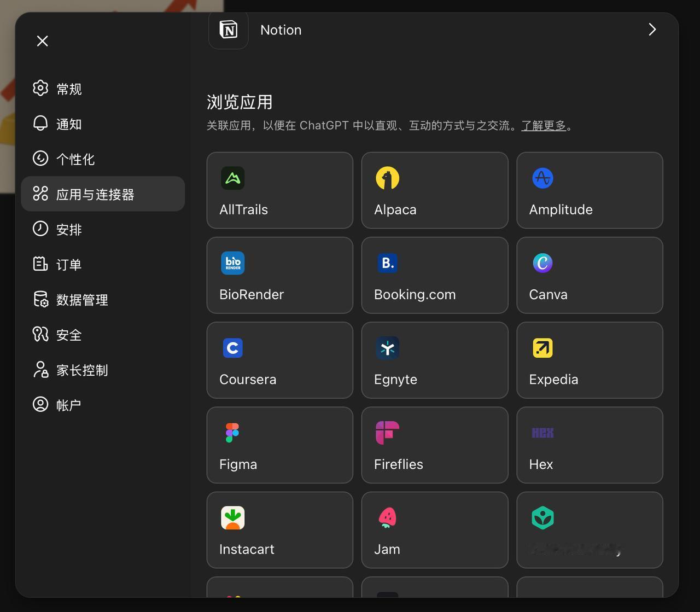Open the Hex app card
This screenshot has height=612, width=700.
click(590, 445)
